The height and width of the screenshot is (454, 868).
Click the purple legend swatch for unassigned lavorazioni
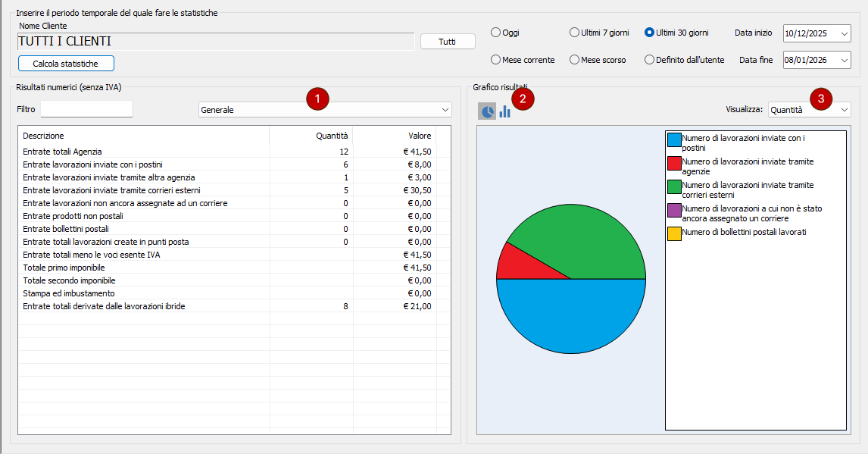[674, 210]
